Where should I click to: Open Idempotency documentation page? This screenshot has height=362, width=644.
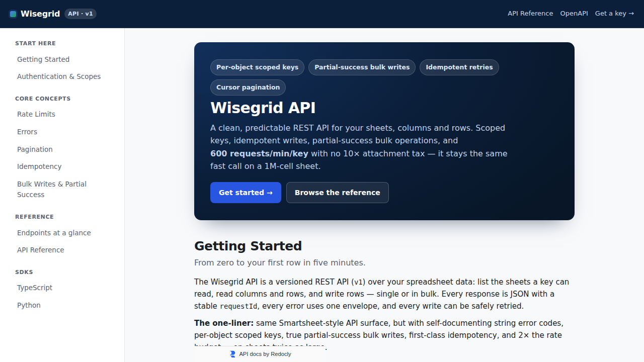pos(39,166)
